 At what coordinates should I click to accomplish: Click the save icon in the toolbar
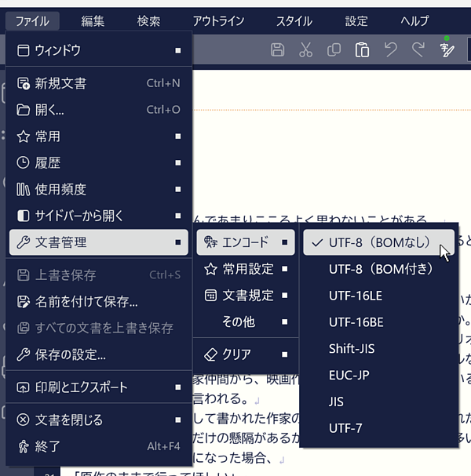(x=277, y=50)
